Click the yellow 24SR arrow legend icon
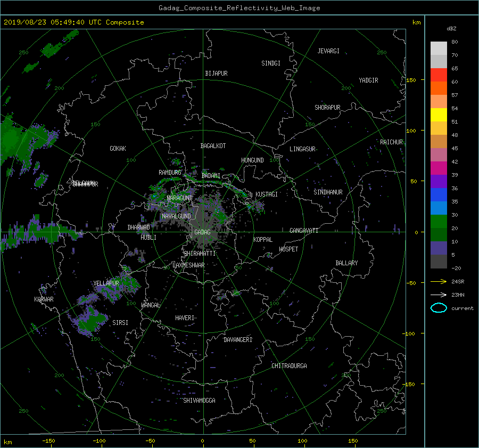The height and width of the screenshot is (448, 479). coord(439,281)
